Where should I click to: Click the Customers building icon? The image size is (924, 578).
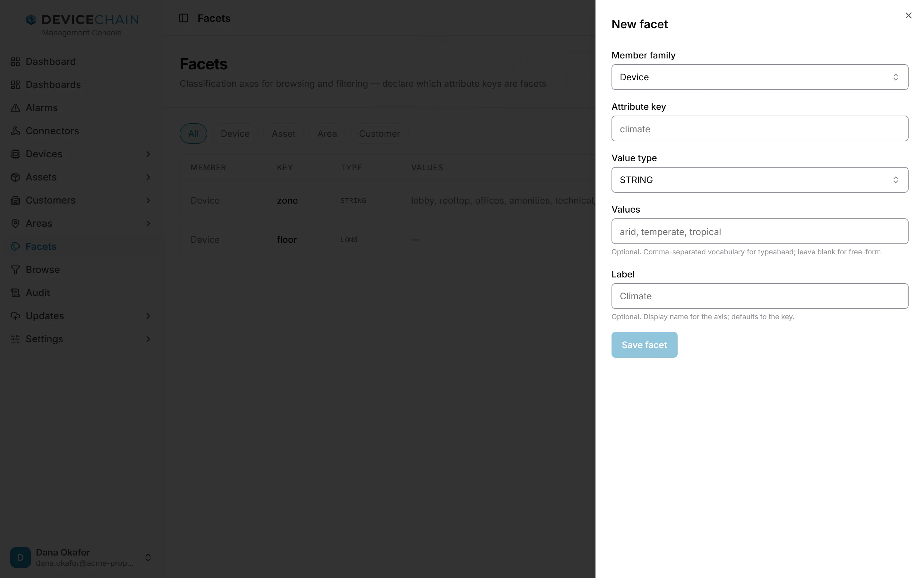click(15, 200)
